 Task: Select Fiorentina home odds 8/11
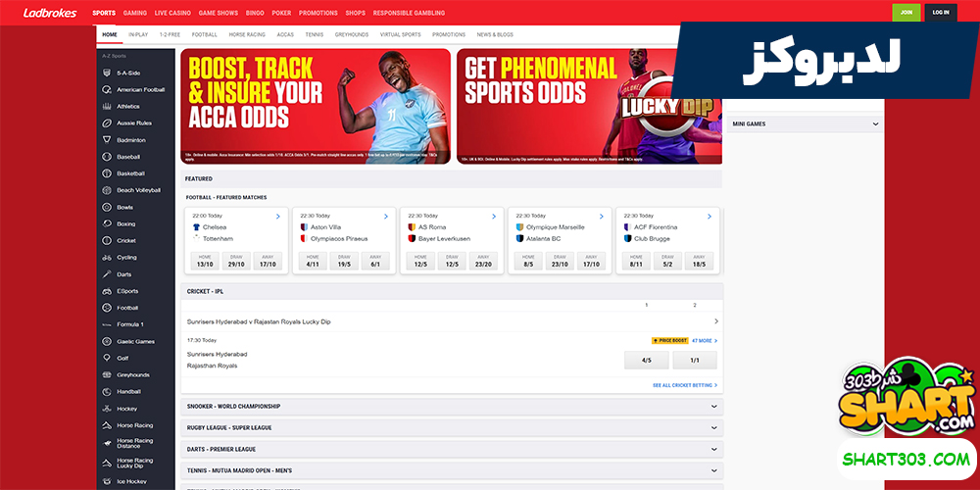636,261
